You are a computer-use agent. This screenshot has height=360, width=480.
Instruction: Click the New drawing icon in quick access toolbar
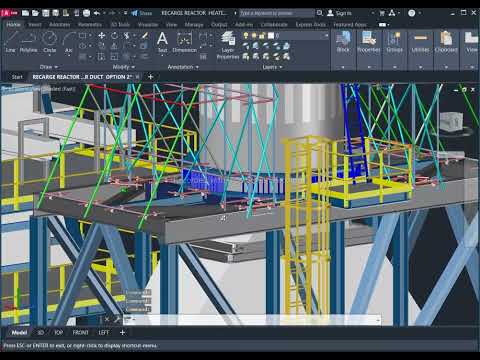coord(25,13)
